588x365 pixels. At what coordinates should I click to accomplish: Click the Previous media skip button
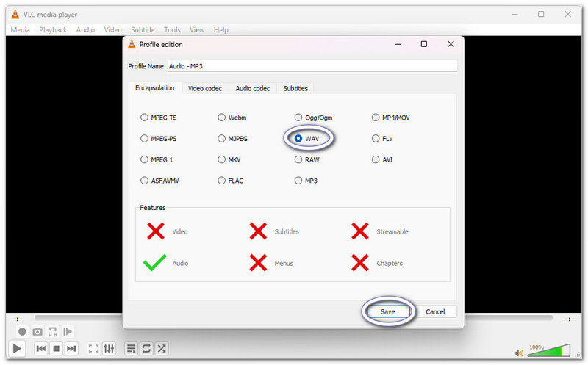(x=41, y=349)
